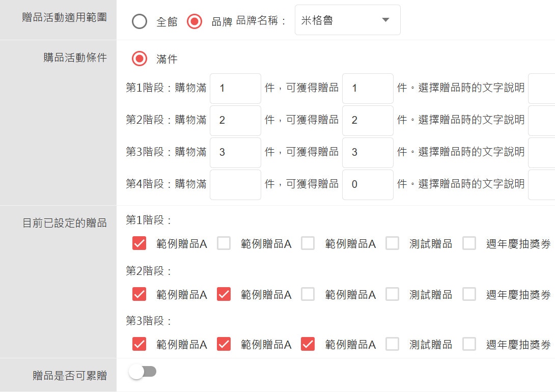Viewport: 555px width, 392px height.
Task: Open the 品牌名稱 dropdown showing 米格魯
Action: pyautogui.click(x=347, y=20)
